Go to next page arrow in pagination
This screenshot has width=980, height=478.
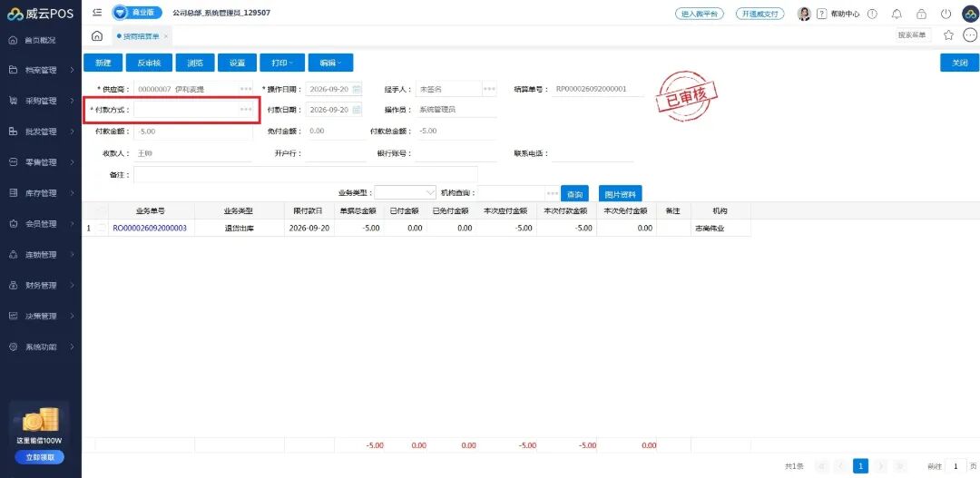click(881, 466)
